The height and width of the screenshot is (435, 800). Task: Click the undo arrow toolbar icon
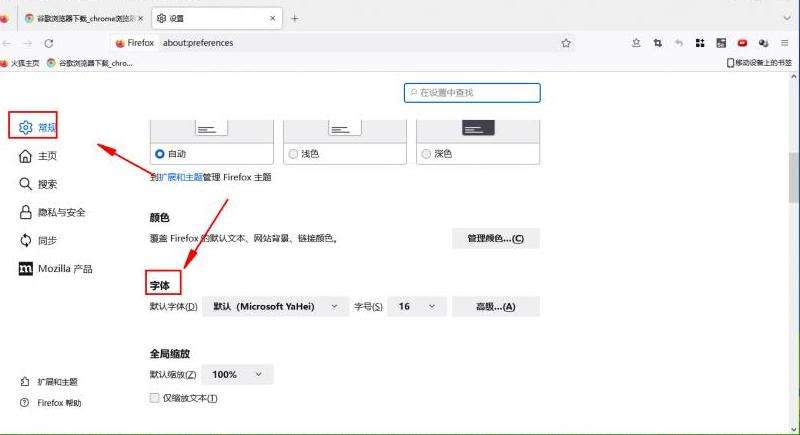click(679, 43)
